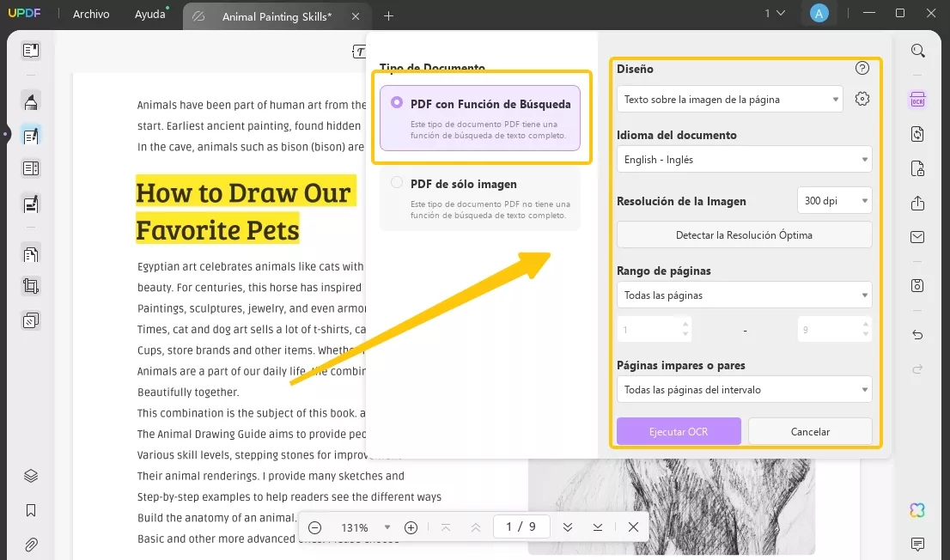Open the layers icon in left sidebar

(x=31, y=477)
